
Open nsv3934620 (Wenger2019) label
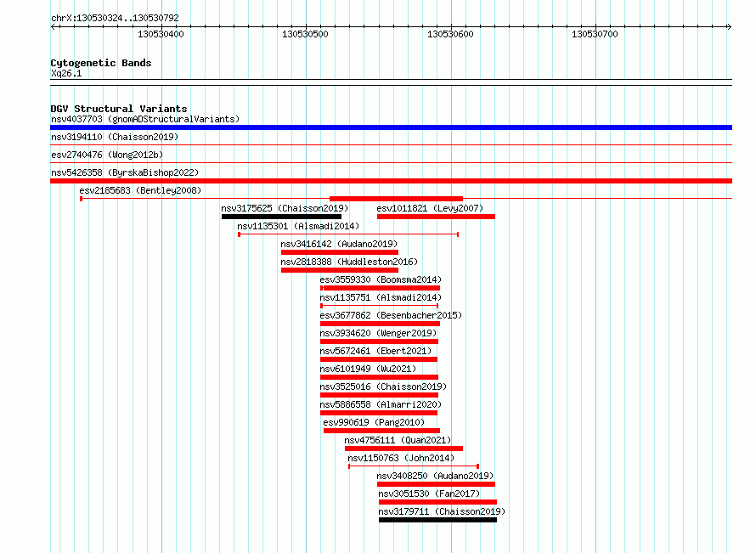(x=378, y=333)
